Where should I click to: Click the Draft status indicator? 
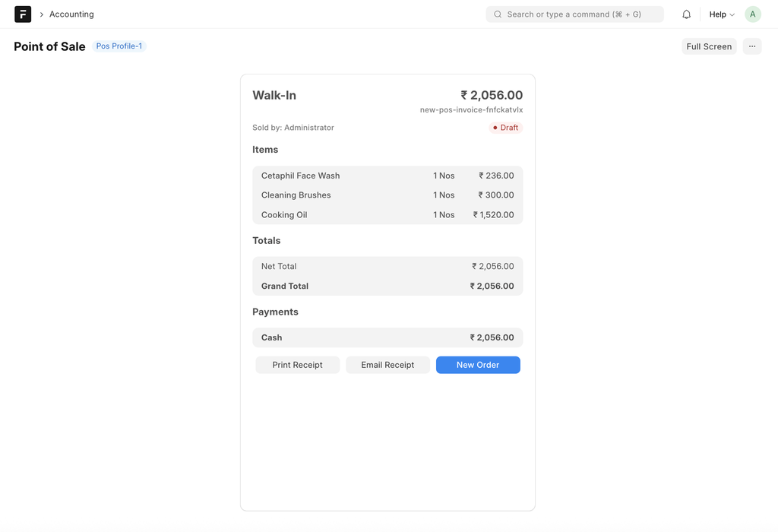505,128
